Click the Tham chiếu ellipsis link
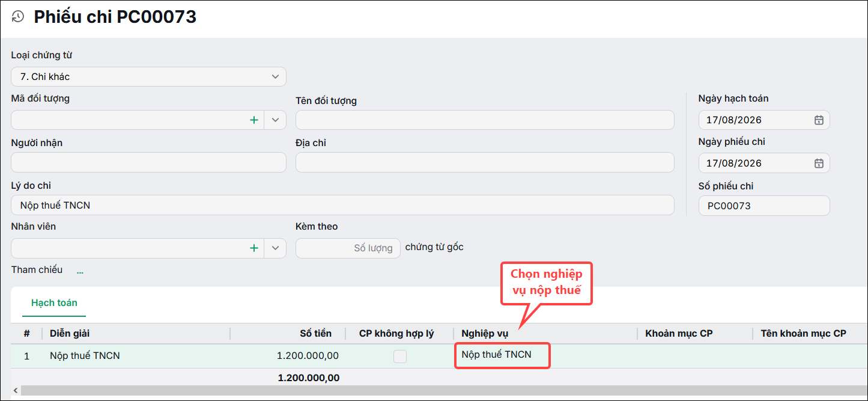The image size is (868, 401). tap(80, 271)
